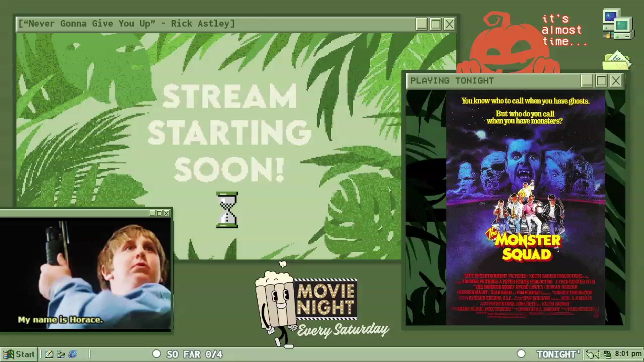Click the My name is Horace subtitle
Screen dimensions: 644x362
[x=60, y=319]
